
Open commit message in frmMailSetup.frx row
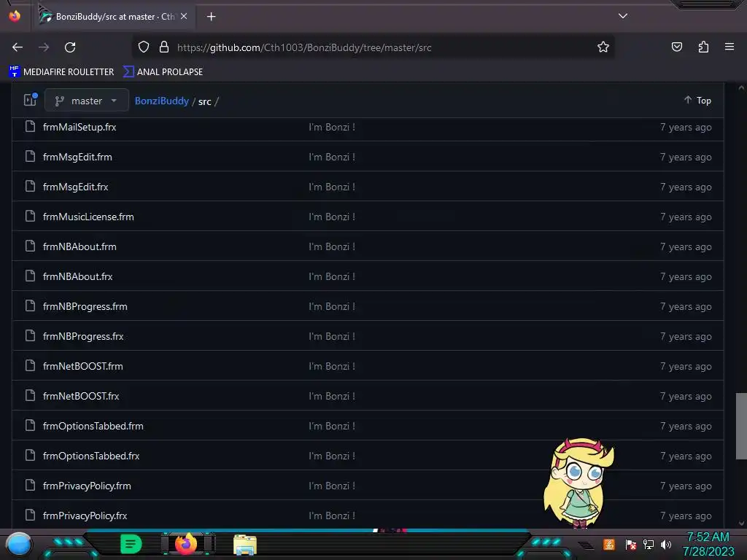[x=332, y=127]
